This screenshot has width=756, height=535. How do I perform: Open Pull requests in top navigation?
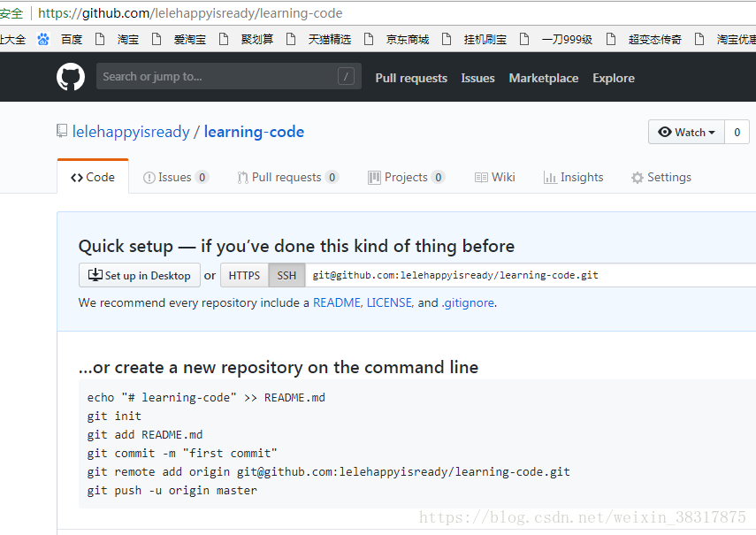coord(411,78)
